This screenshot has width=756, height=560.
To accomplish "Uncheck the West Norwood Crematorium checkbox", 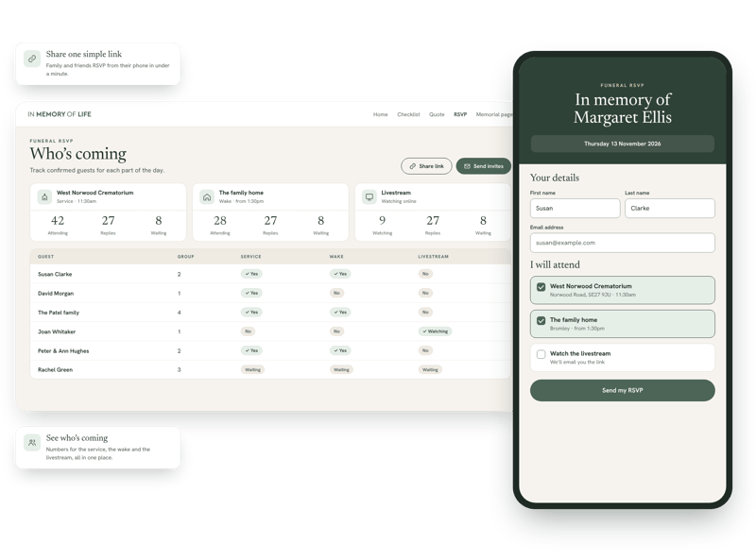I will pyautogui.click(x=541, y=287).
